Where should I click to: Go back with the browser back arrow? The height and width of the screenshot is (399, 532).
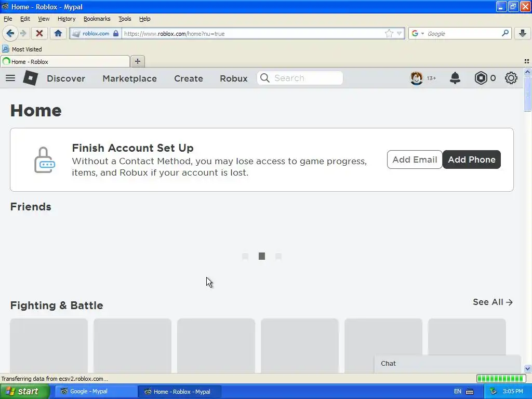10,33
